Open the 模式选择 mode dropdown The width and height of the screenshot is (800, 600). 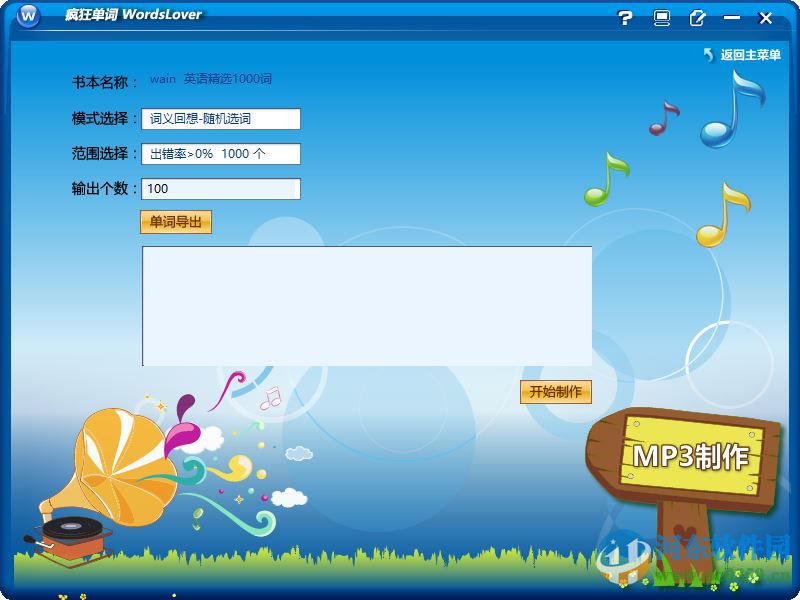(x=221, y=119)
